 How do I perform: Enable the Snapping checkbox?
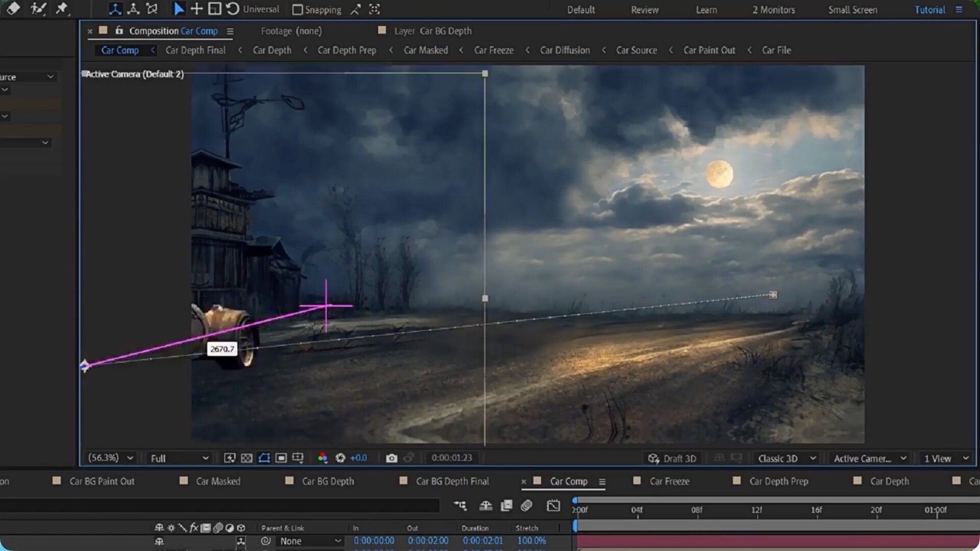(x=298, y=10)
